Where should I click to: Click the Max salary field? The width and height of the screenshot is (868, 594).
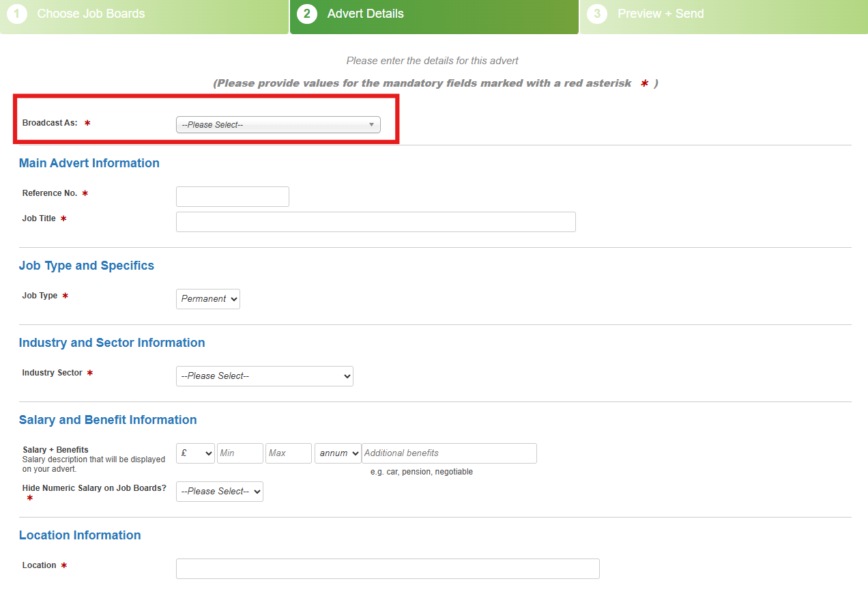pyautogui.click(x=289, y=453)
